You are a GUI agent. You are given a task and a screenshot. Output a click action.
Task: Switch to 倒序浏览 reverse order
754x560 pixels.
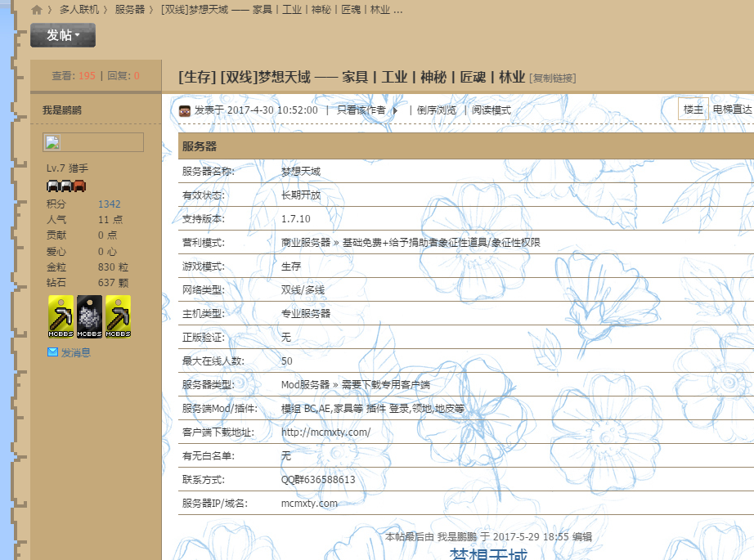click(x=437, y=110)
